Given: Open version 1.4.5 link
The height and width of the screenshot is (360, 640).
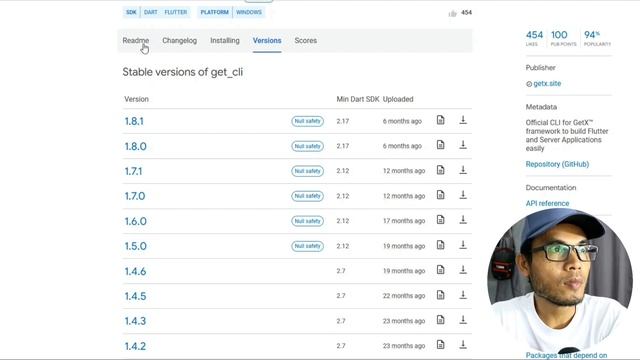Looking at the screenshot, I should tap(135, 296).
